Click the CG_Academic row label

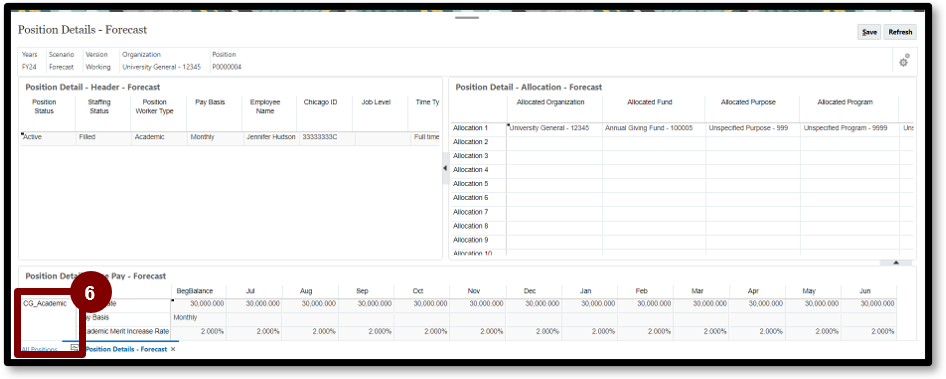45,304
